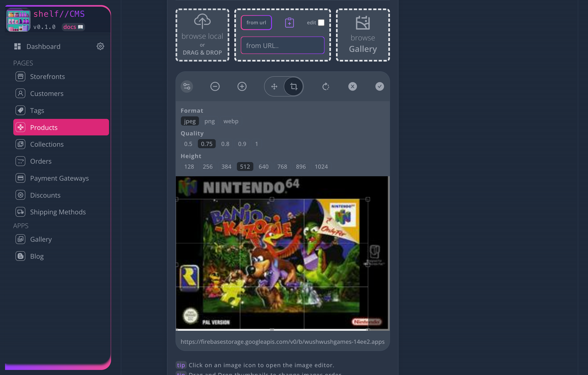Viewport: 588px width, 375px height.
Task: Open the docs link
Action: [73, 27]
